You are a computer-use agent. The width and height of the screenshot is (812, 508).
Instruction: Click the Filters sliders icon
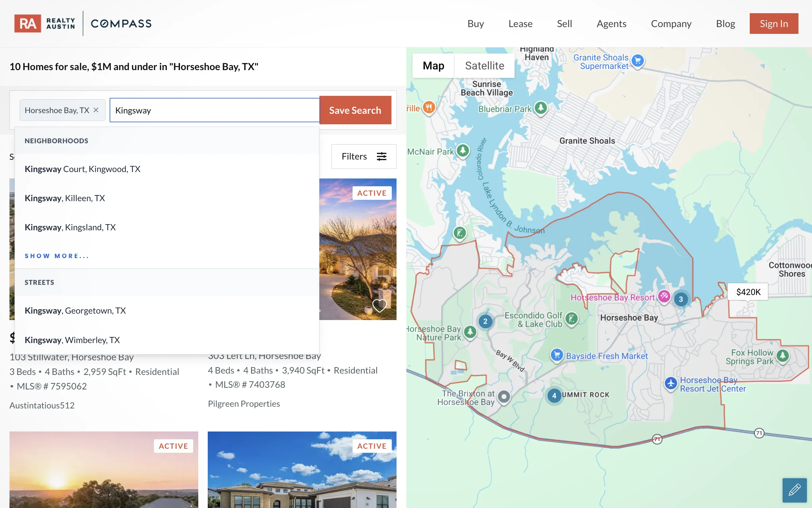point(382,156)
